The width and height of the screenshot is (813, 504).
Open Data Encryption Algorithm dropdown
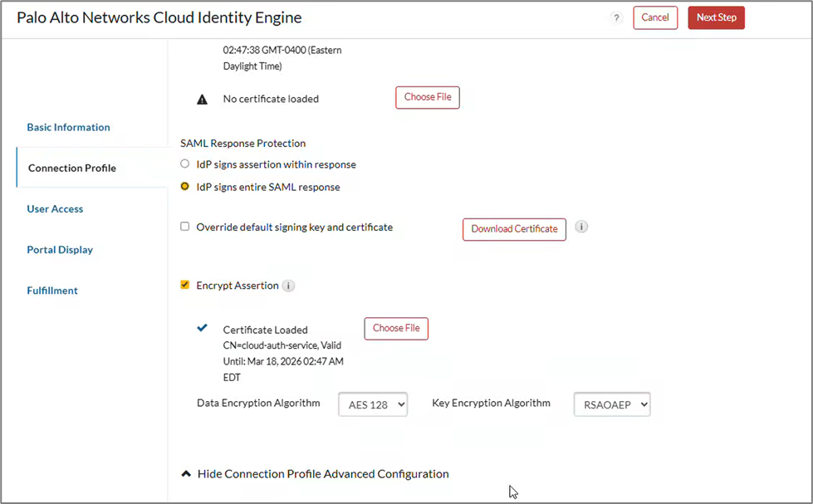373,404
